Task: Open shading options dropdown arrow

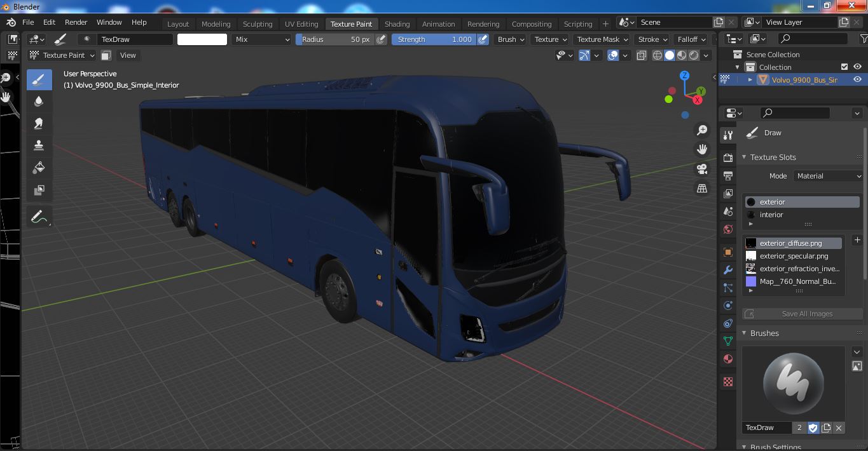Action: pyautogui.click(x=707, y=55)
